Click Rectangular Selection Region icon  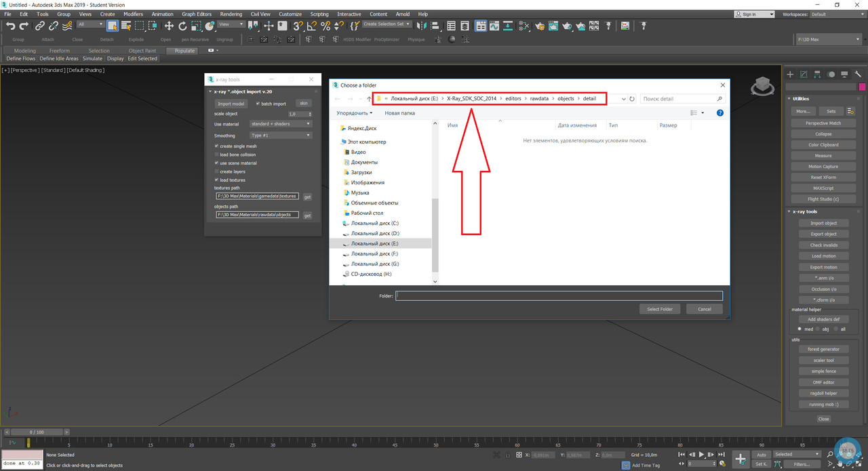140,26
